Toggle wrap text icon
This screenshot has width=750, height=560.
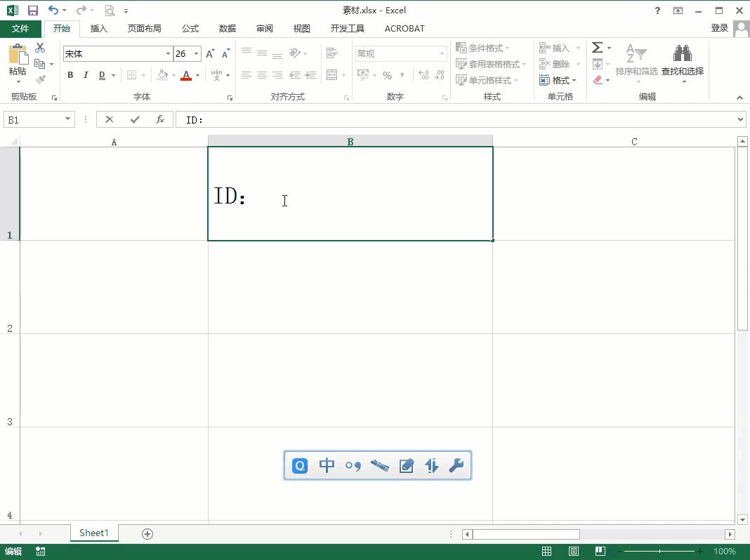[331, 53]
